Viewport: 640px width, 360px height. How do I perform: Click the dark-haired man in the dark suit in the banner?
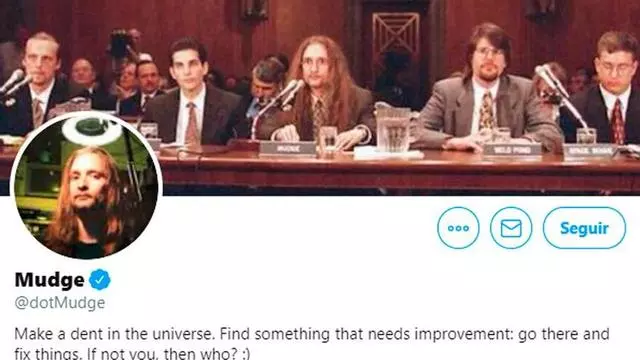point(192,94)
